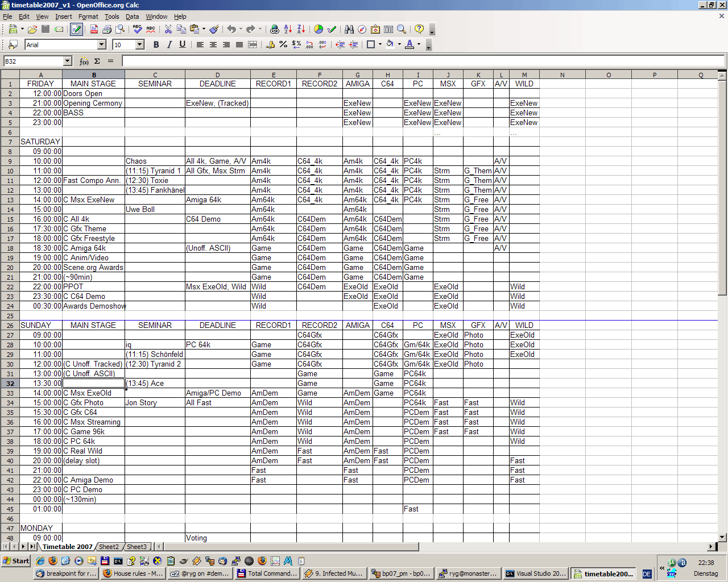Click the Copy icon
The width and height of the screenshot is (728, 582).
pos(181,29)
